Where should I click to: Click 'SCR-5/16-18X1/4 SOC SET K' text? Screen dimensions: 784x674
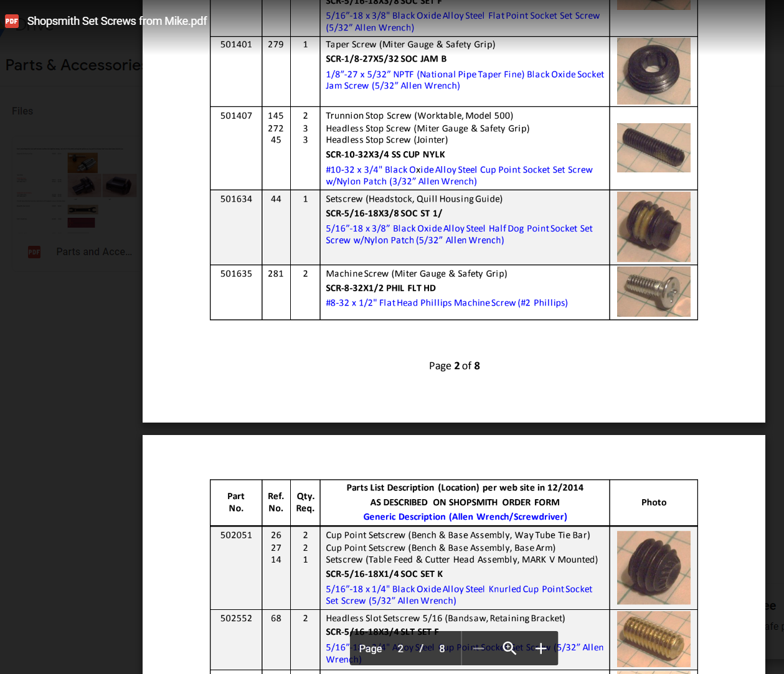(x=384, y=574)
